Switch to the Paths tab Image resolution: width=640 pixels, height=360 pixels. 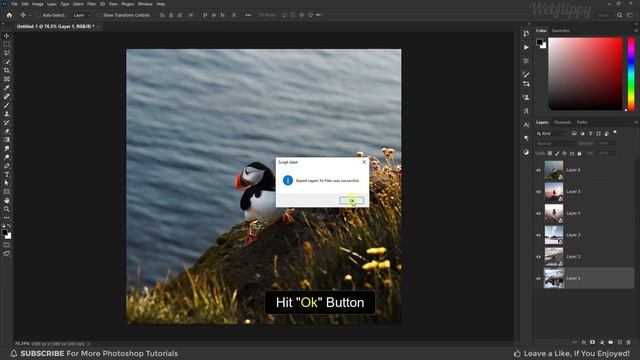pos(582,122)
